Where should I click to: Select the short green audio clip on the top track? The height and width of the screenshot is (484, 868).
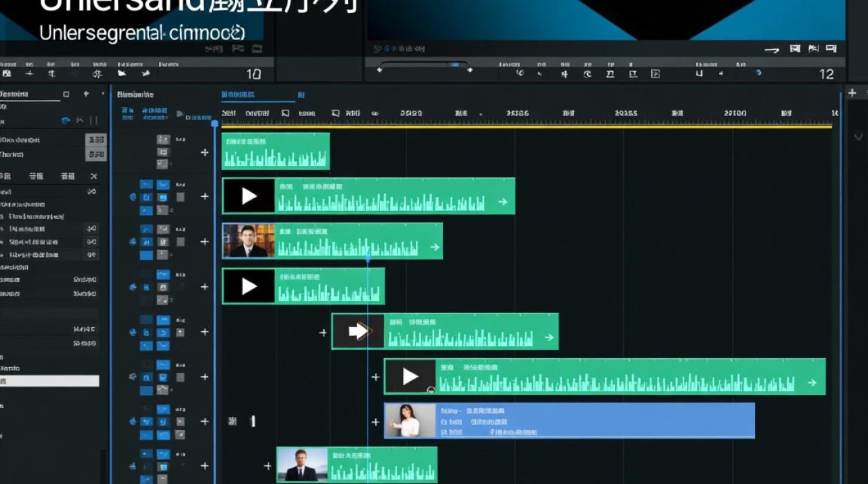(276, 151)
